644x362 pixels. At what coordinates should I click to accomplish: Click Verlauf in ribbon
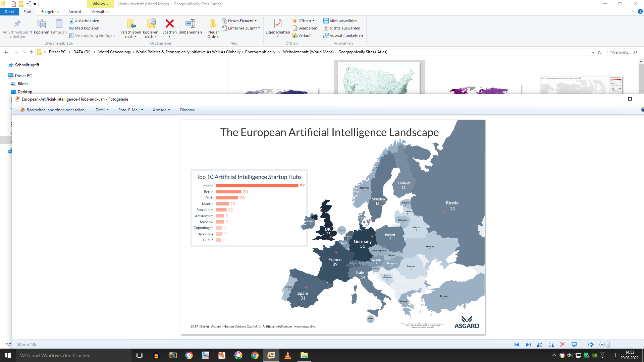click(x=302, y=36)
